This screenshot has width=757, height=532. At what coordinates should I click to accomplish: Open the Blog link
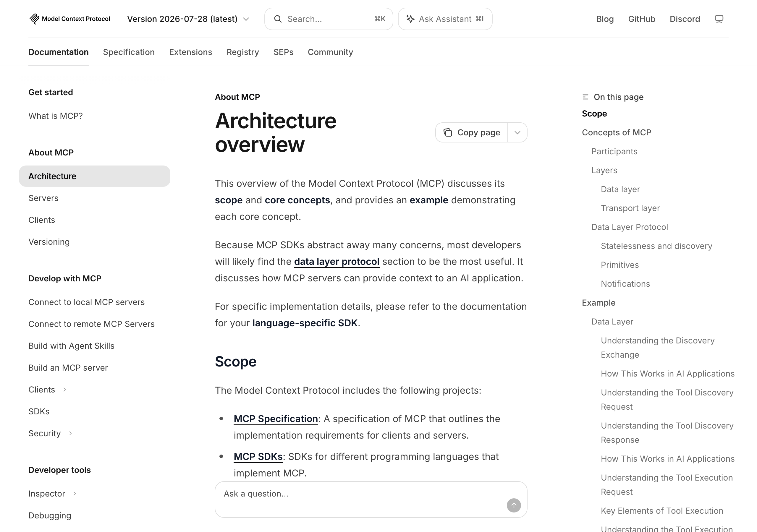605,19
